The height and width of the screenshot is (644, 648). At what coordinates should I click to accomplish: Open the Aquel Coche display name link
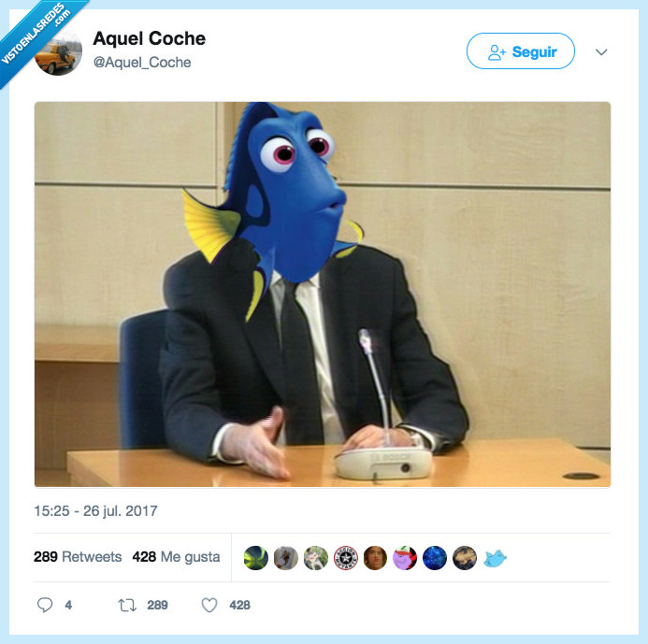pos(150,39)
